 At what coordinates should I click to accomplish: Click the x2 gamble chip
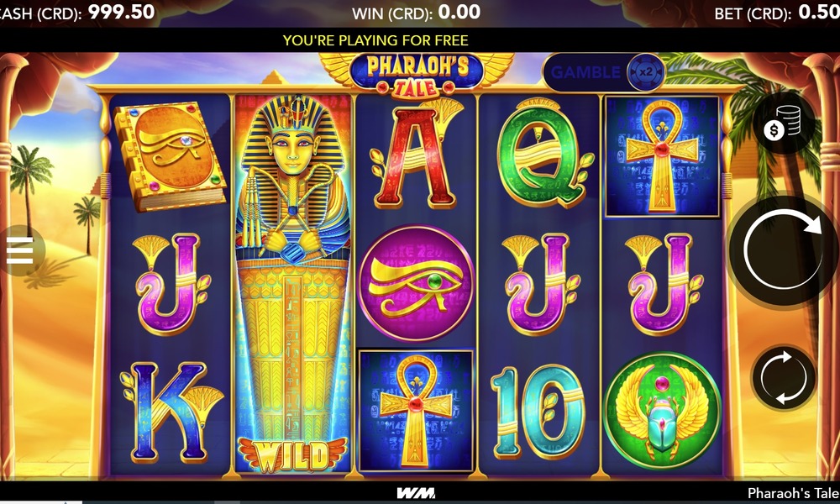click(x=647, y=72)
